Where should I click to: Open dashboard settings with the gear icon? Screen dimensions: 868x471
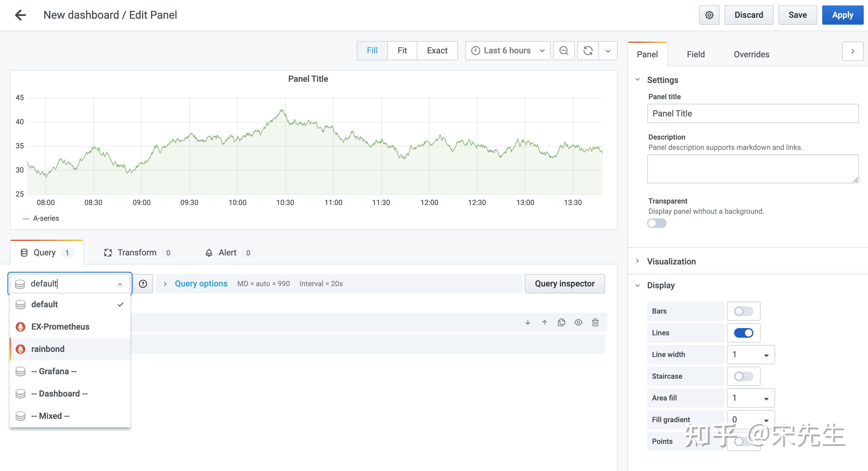point(709,15)
